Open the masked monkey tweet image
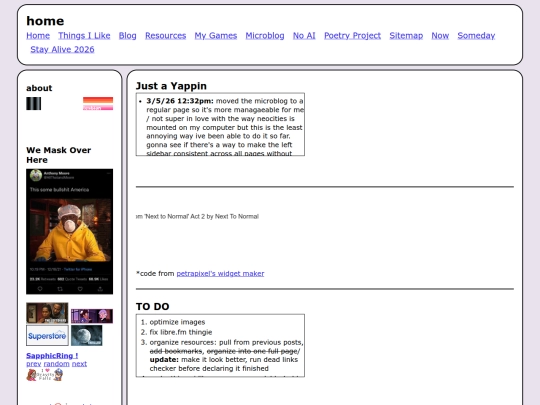 tap(70, 231)
